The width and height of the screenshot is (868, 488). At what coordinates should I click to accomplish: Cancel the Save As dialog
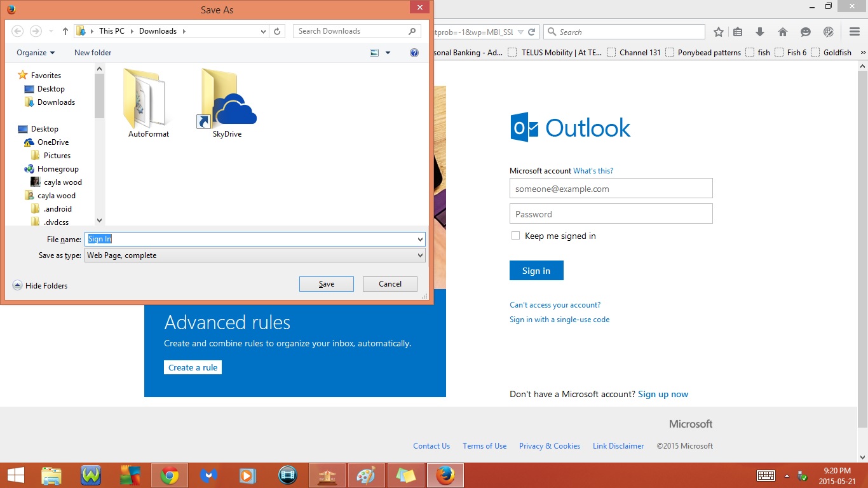pyautogui.click(x=390, y=284)
